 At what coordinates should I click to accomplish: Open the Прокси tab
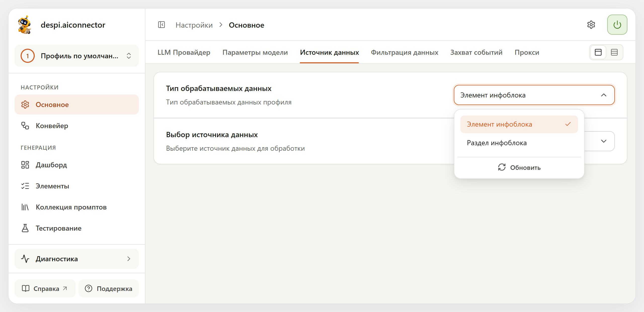pos(527,53)
